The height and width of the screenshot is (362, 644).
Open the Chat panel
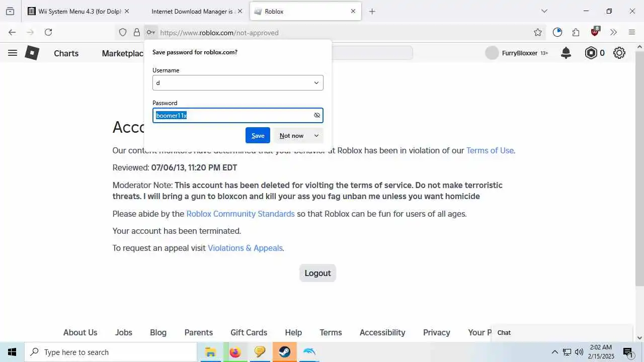coord(561,332)
